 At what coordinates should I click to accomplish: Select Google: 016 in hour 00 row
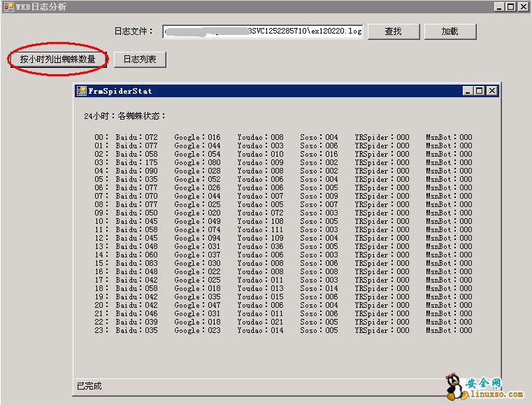coord(197,137)
